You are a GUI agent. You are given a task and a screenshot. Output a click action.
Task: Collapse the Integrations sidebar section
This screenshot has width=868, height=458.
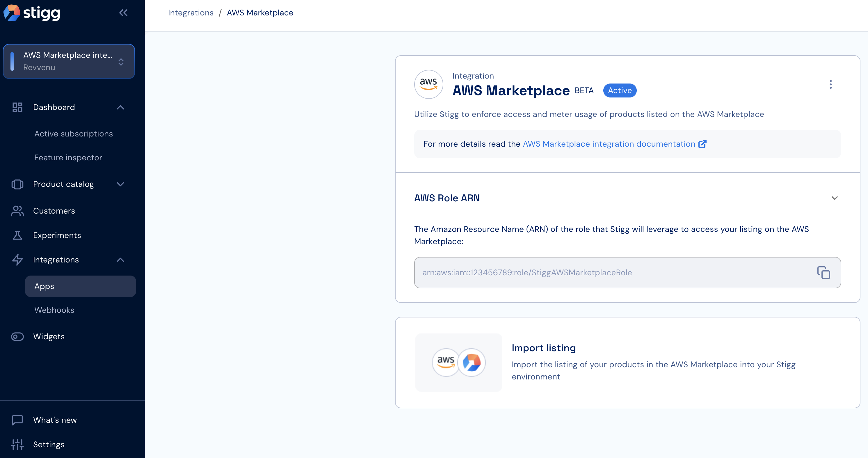point(120,260)
